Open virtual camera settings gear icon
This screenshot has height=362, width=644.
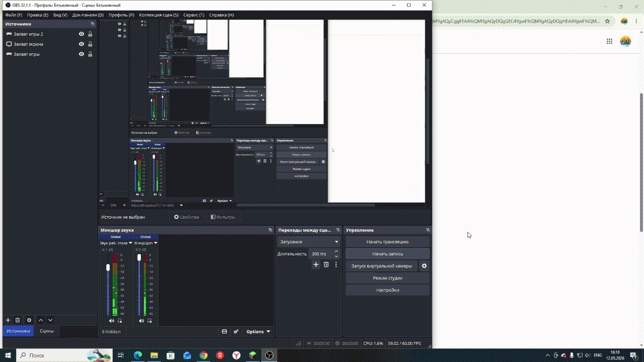[x=424, y=266]
